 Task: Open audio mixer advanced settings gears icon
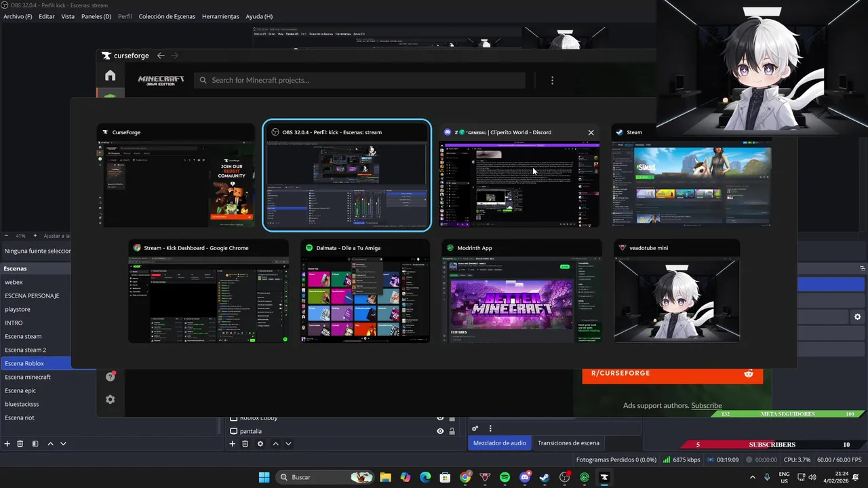(475, 428)
